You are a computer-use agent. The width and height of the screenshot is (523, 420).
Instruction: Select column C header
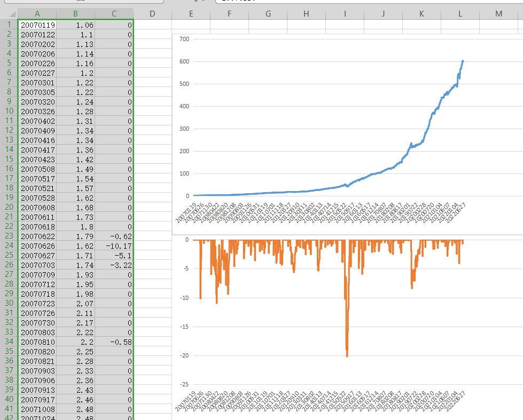114,13
